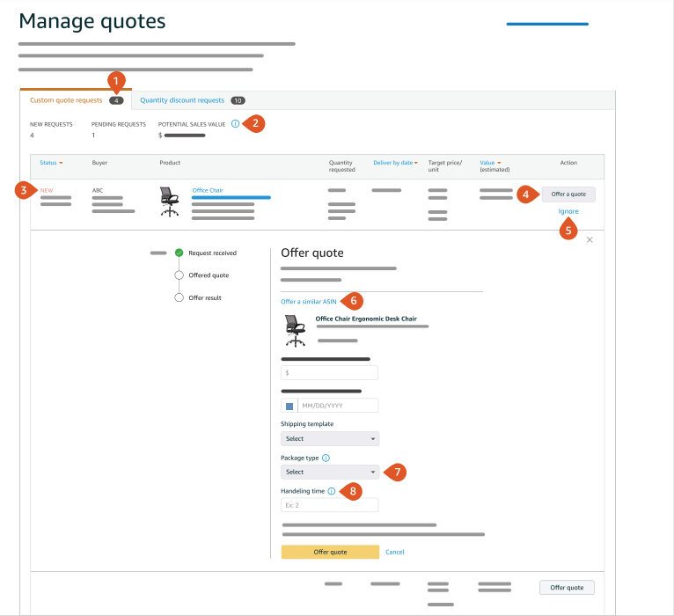
Task: Sort by the Deliver by date column
Action: click(395, 163)
